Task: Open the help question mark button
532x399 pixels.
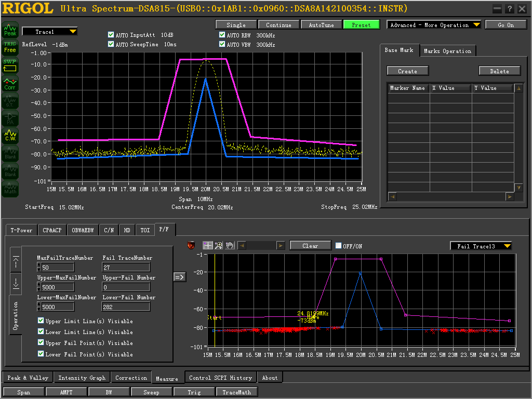Action: tap(509, 9)
